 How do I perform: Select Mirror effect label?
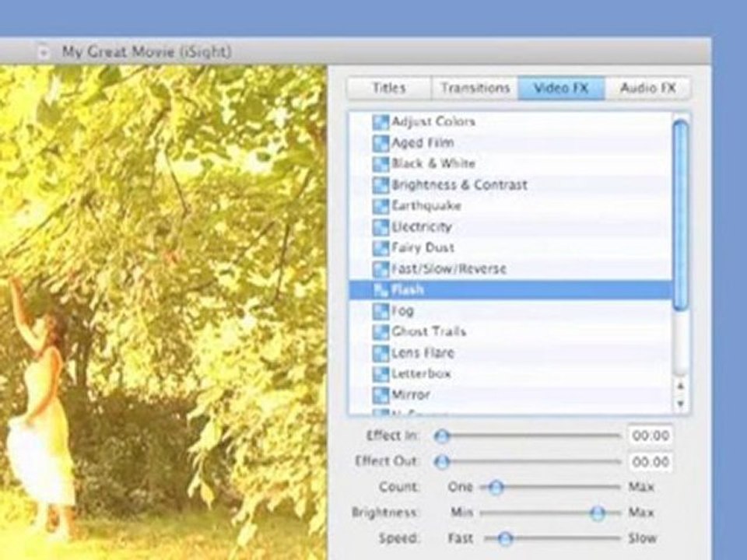tap(411, 395)
